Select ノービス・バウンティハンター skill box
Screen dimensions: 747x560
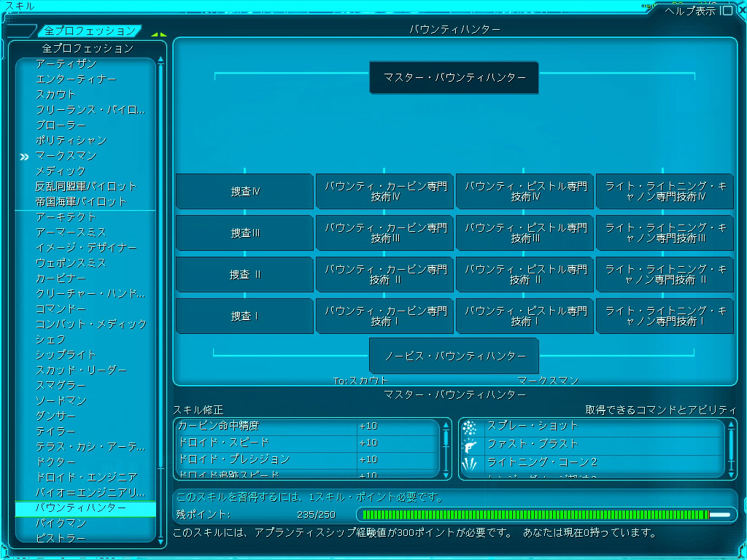point(454,356)
